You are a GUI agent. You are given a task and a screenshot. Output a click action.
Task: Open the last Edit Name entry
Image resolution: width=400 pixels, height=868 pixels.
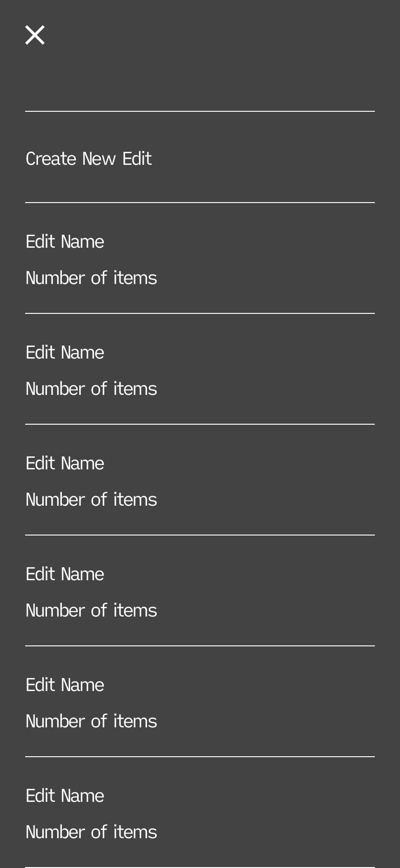click(65, 796)
